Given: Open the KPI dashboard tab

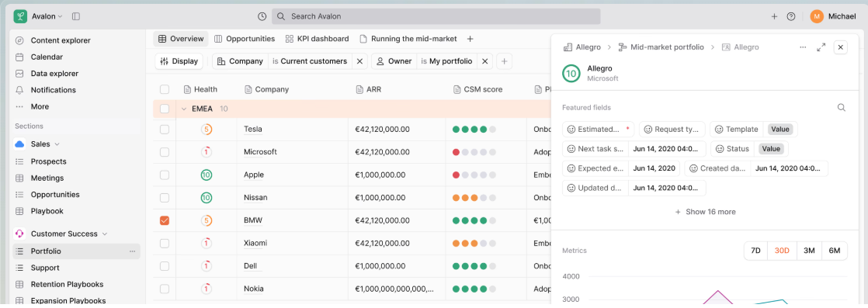Looking at the screenshot, I should [318, 39].
